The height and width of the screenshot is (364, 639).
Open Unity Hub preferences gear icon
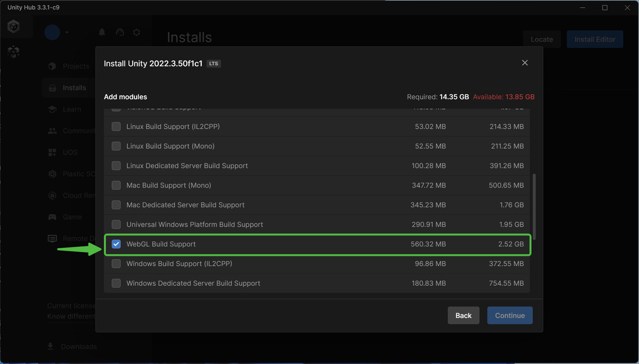136,32
